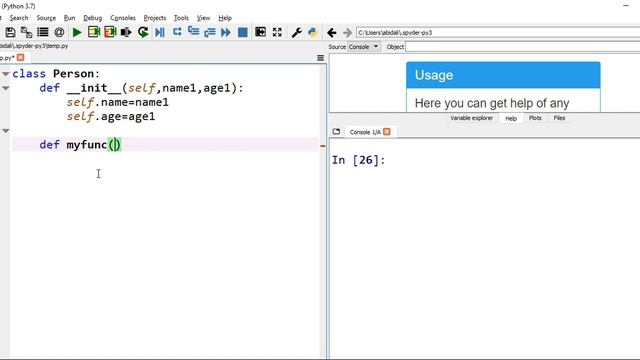Click on 'class Person:' line
This screenshot has width=640, height=360.
pos(56,74)
